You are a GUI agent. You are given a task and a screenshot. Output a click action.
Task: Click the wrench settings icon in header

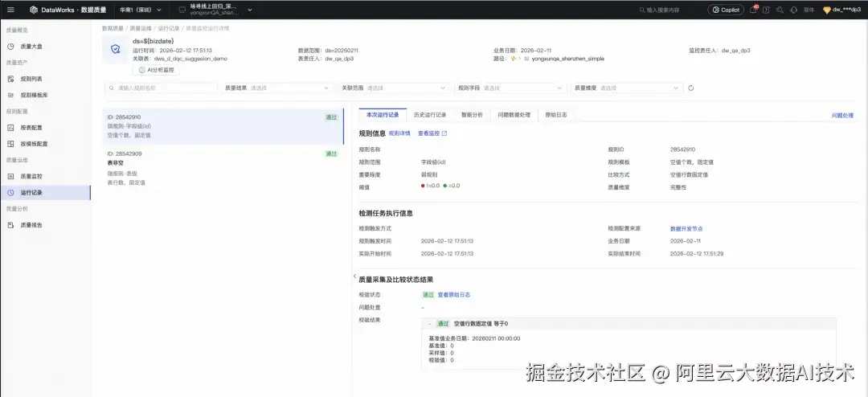click(780, 10)
